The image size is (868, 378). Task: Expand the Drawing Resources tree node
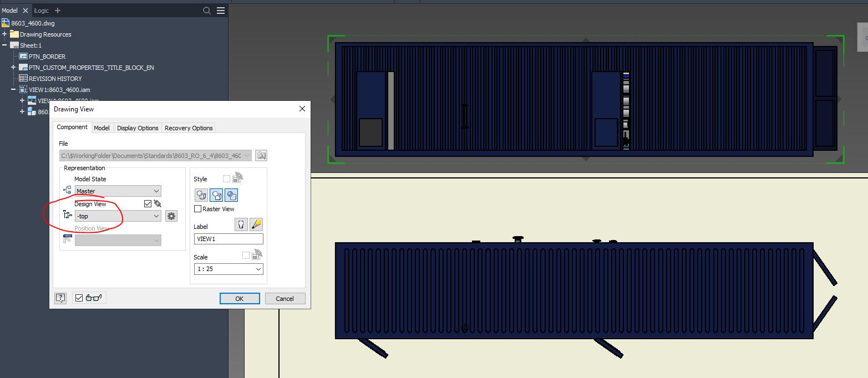click(4, 34)
